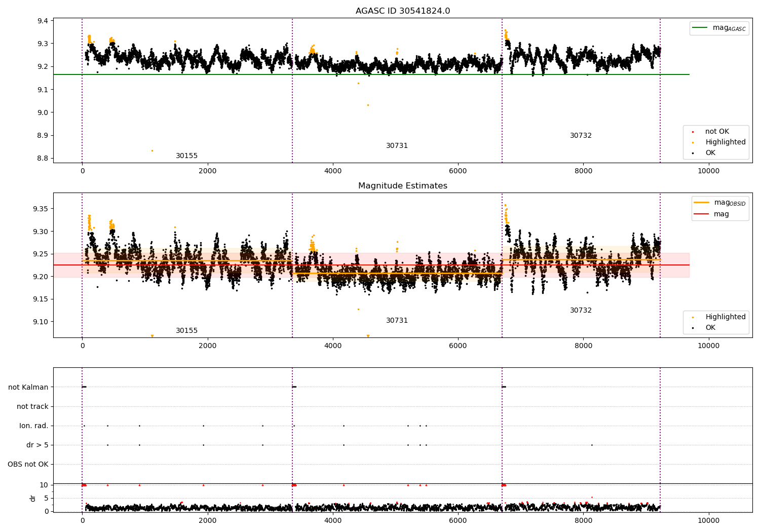Click the '10' tick on the dr axis
Image resolution: width=760 pixels, height=532 pixels.
44,485
